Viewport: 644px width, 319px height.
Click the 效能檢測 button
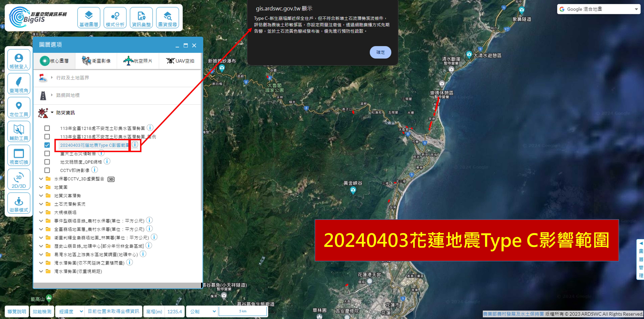(42, 311)
